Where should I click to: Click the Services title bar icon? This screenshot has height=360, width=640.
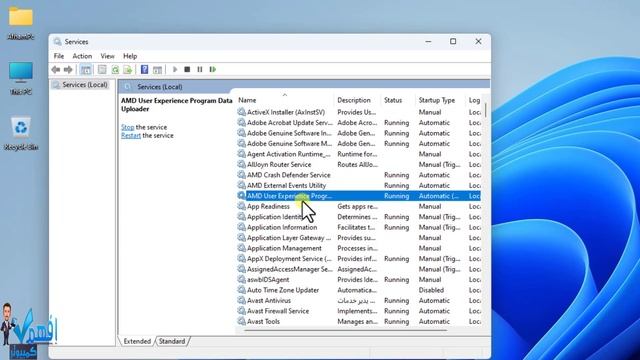point(58,42)
